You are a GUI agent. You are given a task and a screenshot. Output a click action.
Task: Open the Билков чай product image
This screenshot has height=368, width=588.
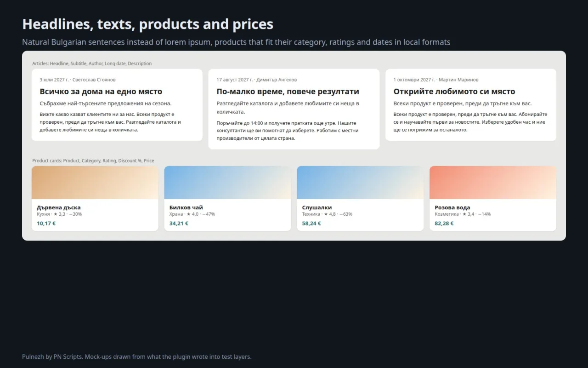click(x=228, y=183)
